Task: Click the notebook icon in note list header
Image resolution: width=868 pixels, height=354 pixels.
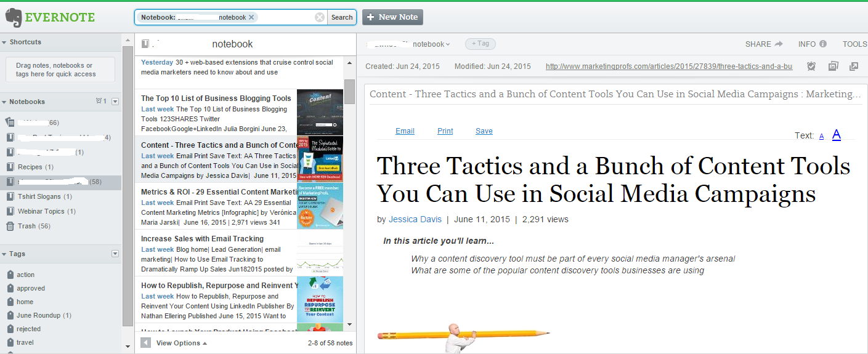Action: [145, 44]
